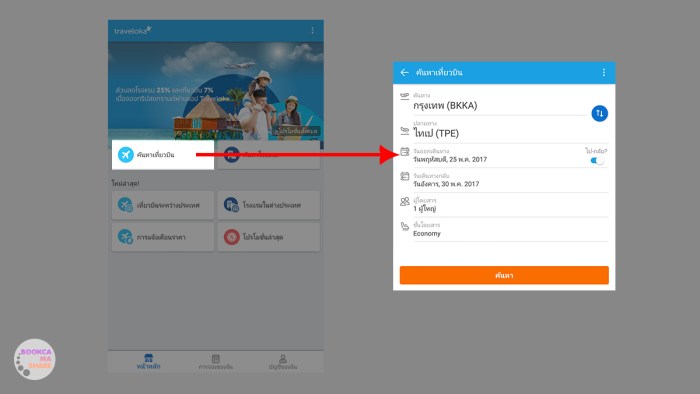Swap origin and destination with blue arrows button

600,113
